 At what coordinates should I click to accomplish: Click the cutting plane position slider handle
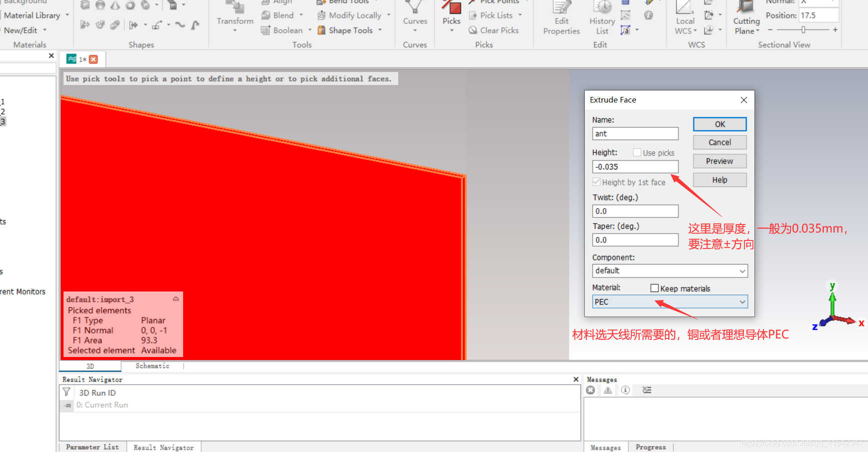[803, 30]
